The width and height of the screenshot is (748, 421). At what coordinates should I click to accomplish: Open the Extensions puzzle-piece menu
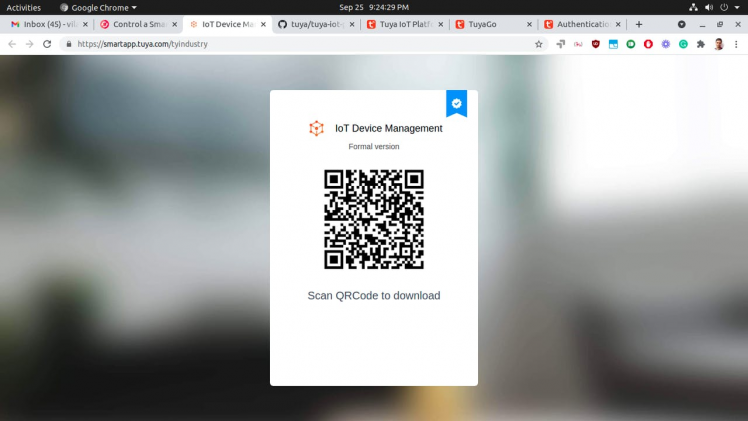pyautogui.click(x=701, y=44)
